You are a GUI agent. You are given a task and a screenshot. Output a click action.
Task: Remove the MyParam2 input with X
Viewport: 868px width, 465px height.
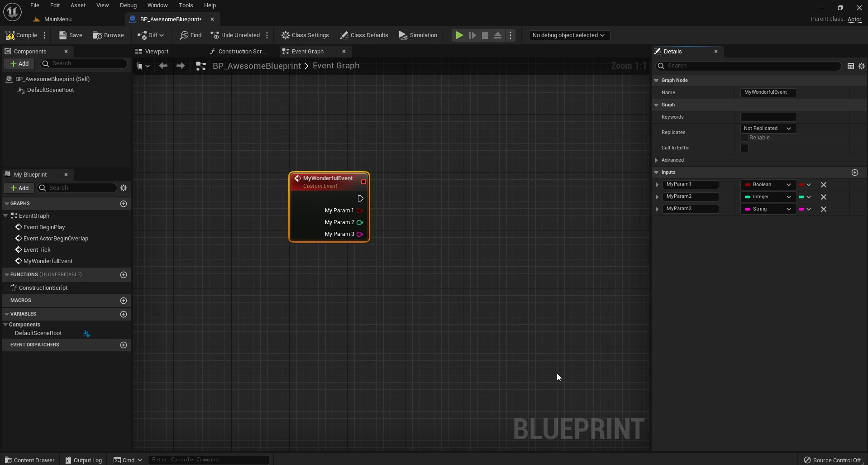823,197
